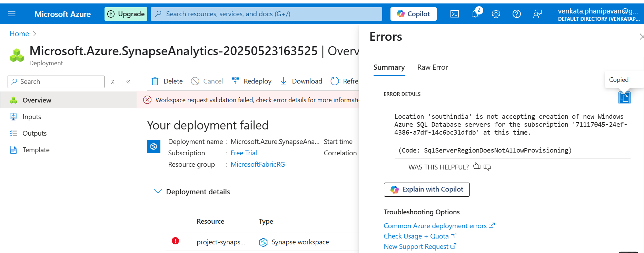The image size is (644, 253).
Task: Collapse the Deployment details section
Action: click(158, 192)
